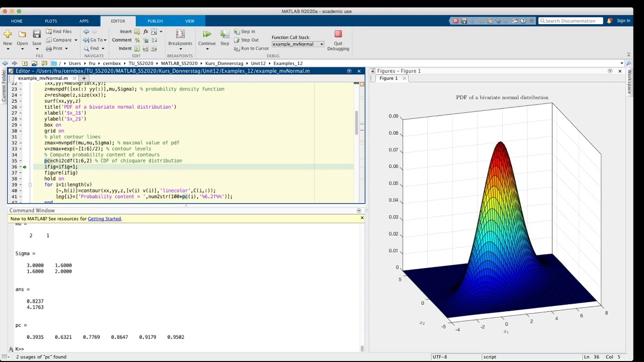644x362 pixels.
Task: Click the Search Documentation field
Action: (x=571, y=21)
